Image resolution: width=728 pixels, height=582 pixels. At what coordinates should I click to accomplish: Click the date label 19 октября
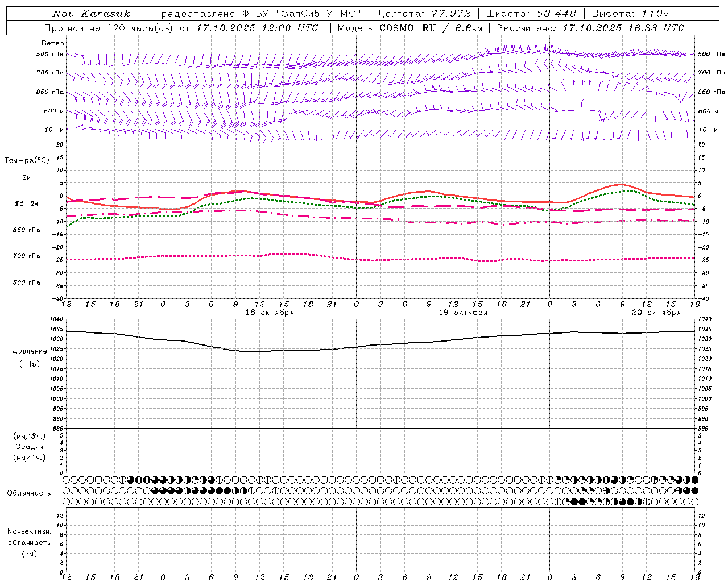(x=463, y=313)
